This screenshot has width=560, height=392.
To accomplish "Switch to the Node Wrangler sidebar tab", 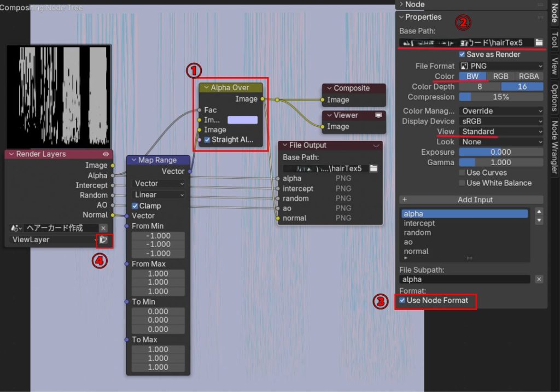I will (x=553, y=147).
